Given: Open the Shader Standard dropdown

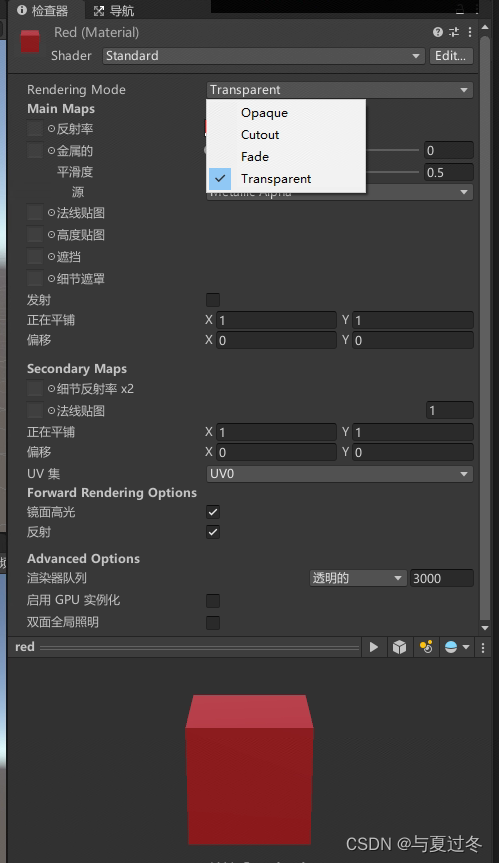Looking at the screenshot, I should pyautogui.click(x=264, y=56).
